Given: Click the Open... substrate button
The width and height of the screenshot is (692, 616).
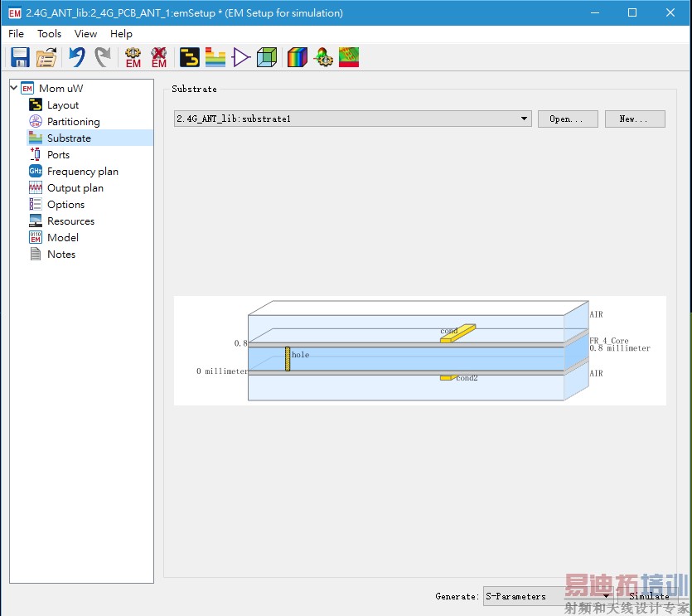Looking at the screenshot, I should click(568, 119).
